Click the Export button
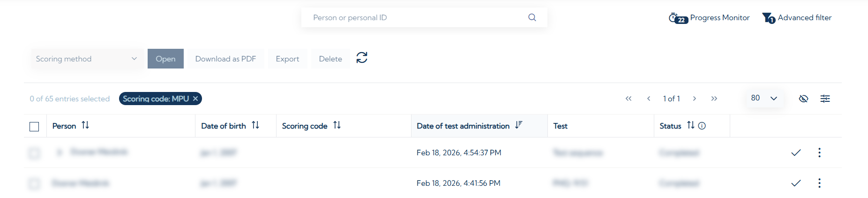Viewport: 868px width, 198px height. (287, 59)
